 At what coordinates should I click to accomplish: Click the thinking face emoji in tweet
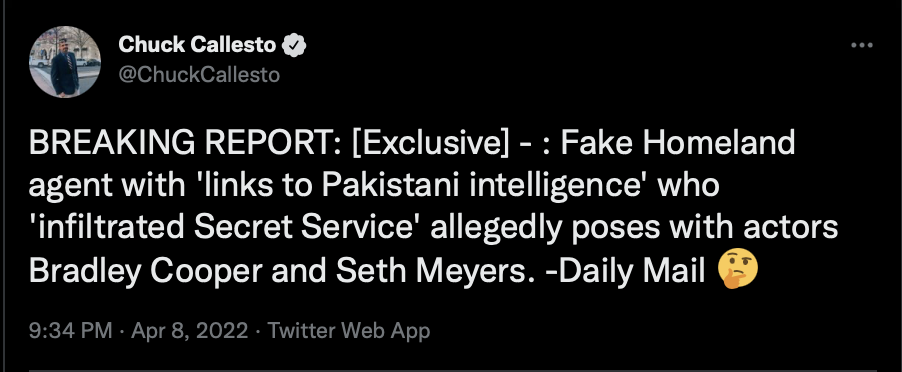click(x=738, y=271)
